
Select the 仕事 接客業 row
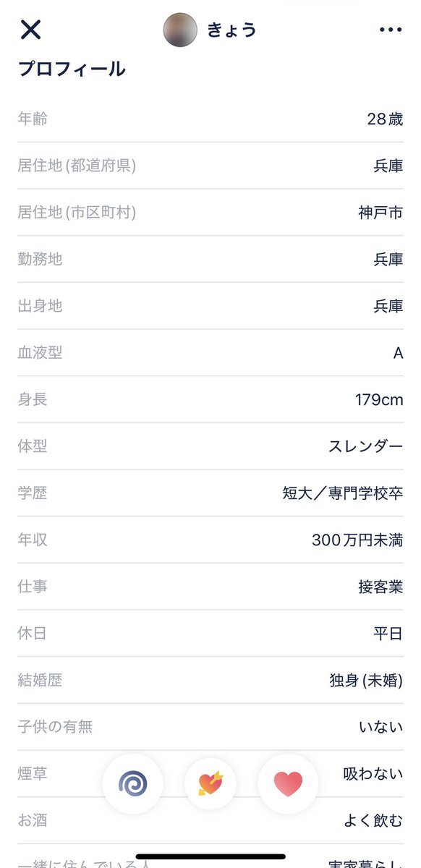point(210,587)
